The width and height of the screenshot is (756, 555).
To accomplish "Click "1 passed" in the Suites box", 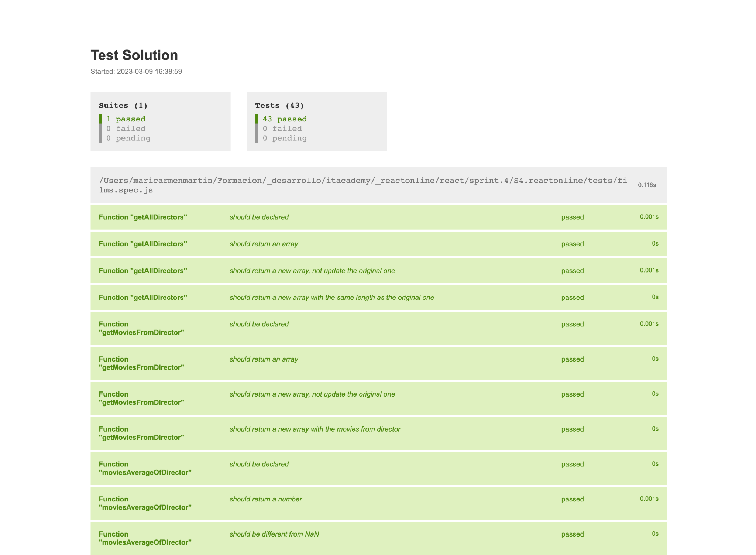I will (126, 119).
